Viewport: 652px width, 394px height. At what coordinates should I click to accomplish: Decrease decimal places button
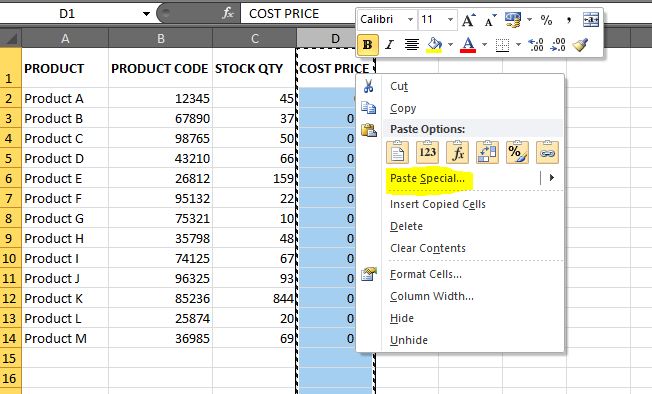558,44
